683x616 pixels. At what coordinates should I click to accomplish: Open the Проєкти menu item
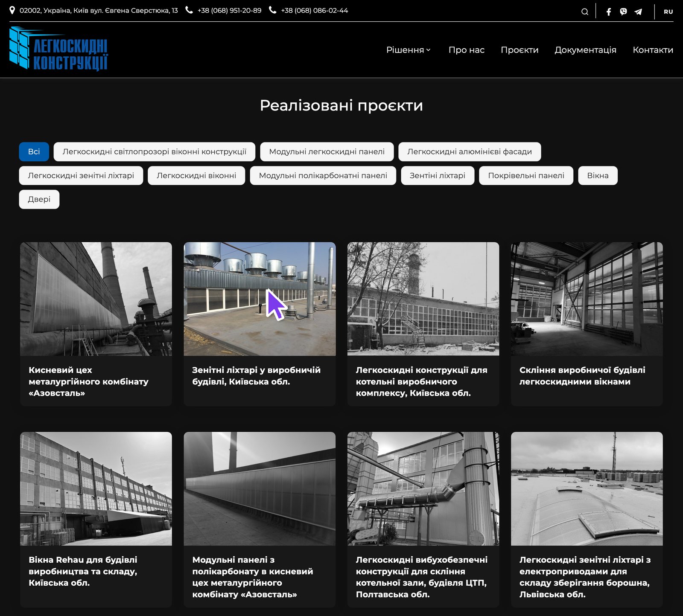[520, 50]
